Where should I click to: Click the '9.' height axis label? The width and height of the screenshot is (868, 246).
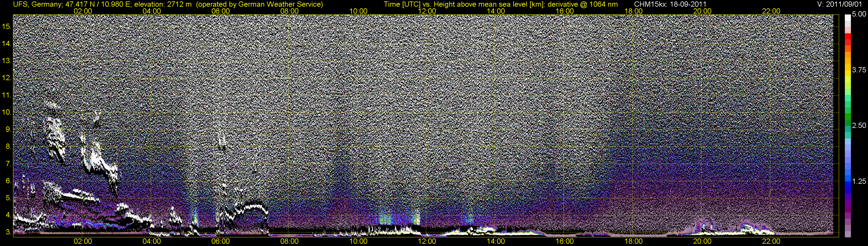(9, 129)
